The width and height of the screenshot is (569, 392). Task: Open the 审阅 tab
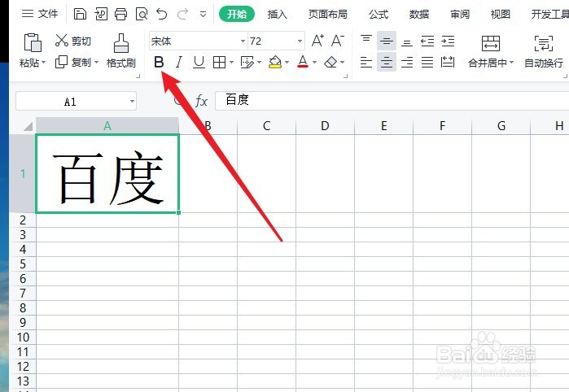tap(460, 14)
